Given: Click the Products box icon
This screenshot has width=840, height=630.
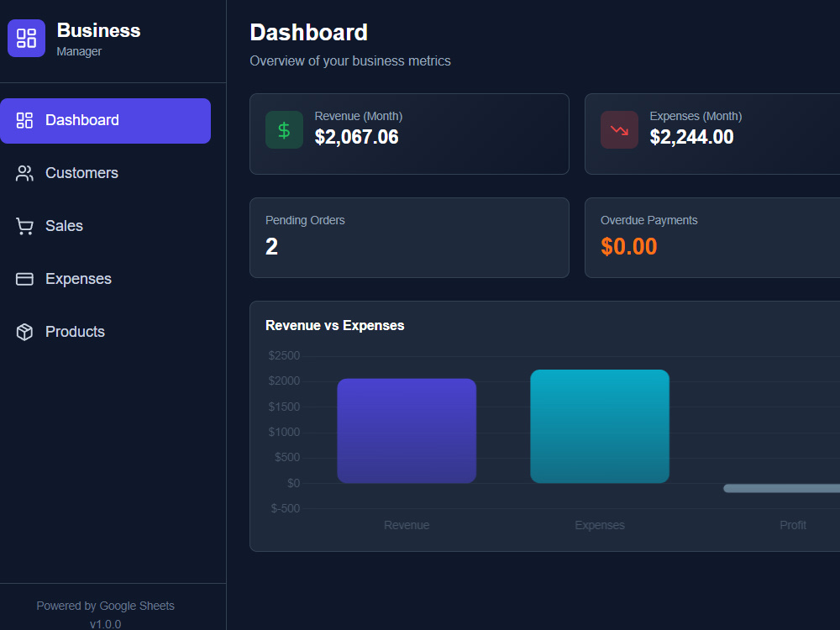Looking at the screenshot, I should (x=24, y=332).
